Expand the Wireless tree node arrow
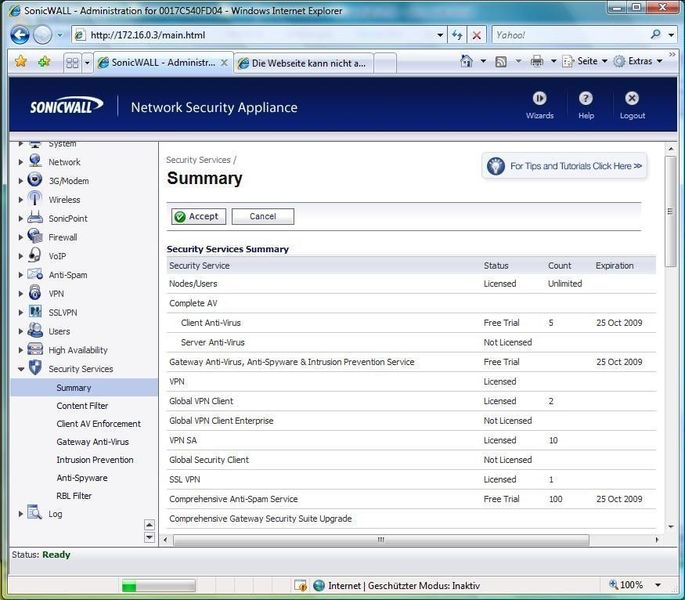 [21, 199]
